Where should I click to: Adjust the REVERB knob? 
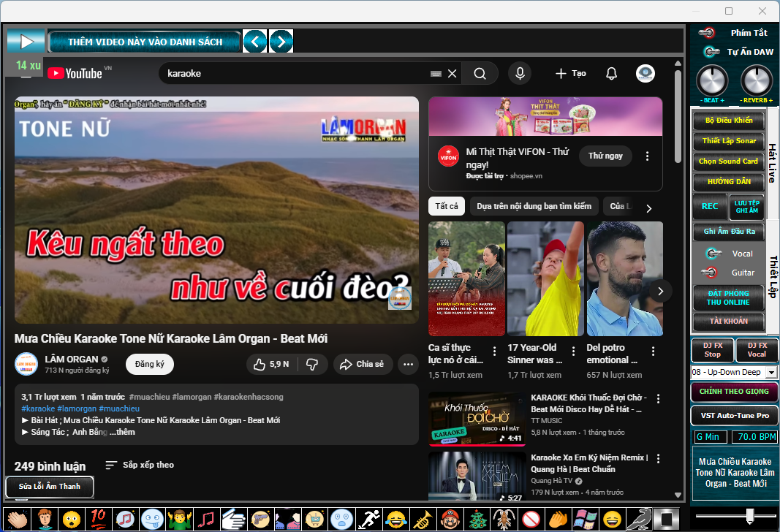coord(756,82)
